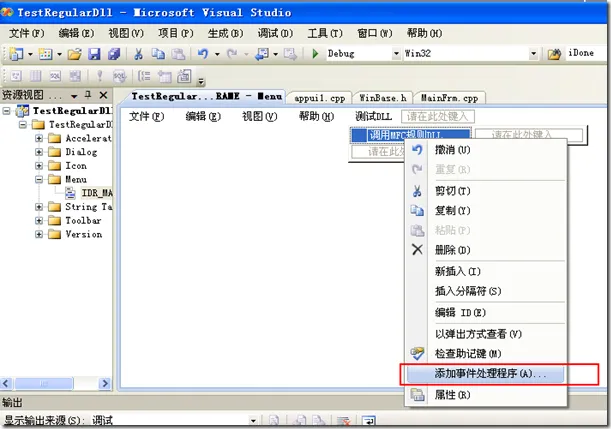Click the delete X icon in the context menu
Screen dimensions: 611x429
click(x=417, y=249)
